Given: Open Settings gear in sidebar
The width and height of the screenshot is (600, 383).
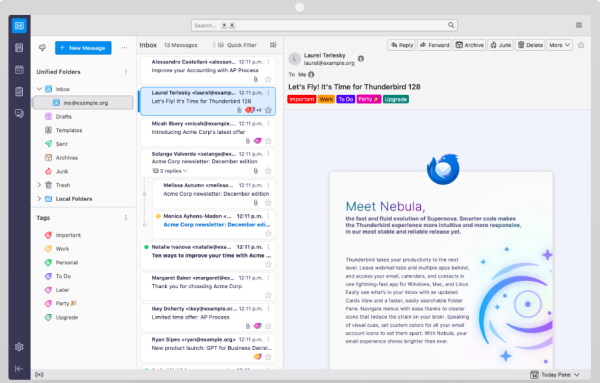Looking at the screenshot, I should point(19,347).
